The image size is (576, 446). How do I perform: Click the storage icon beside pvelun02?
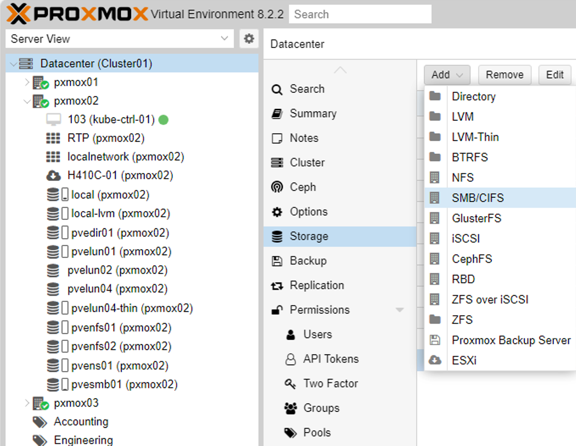tap(53, 270)
